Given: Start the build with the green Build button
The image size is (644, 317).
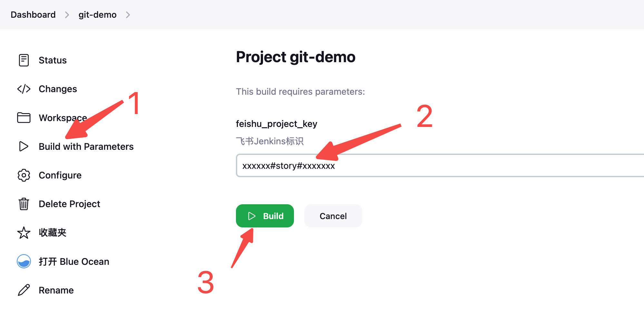Looking at the screenshot, I should point(265,216).
